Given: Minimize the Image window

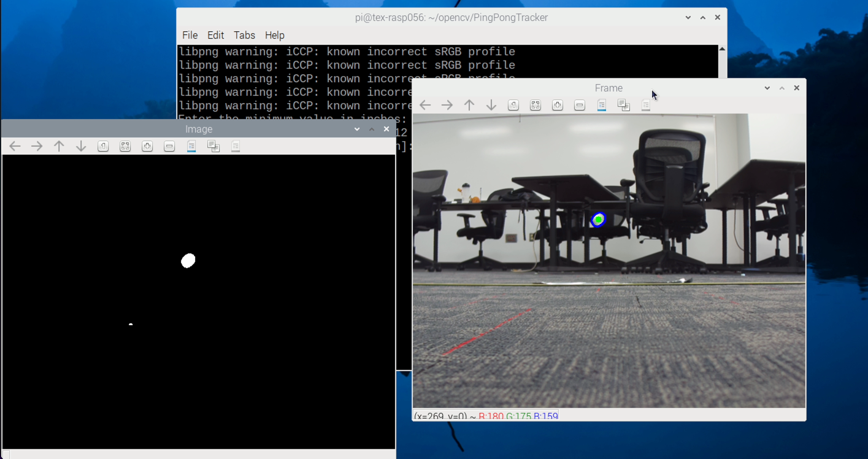Looking at the screenshot, I should (x=357, y=129).
